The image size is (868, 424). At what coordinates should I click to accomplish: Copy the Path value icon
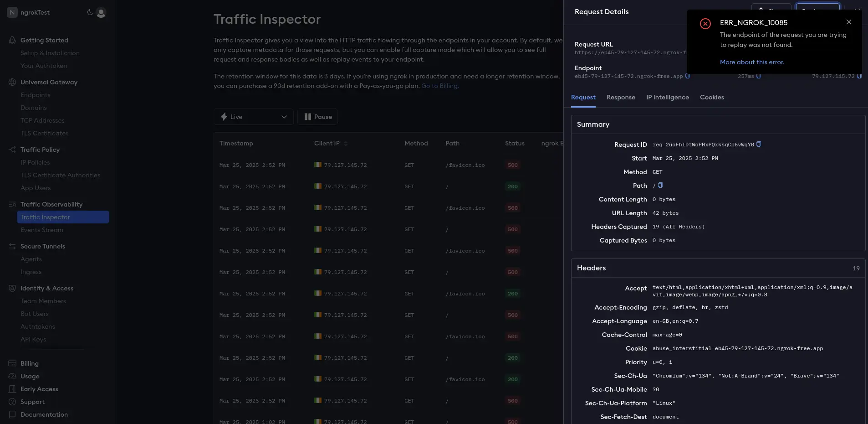click(x=660, y=186)
